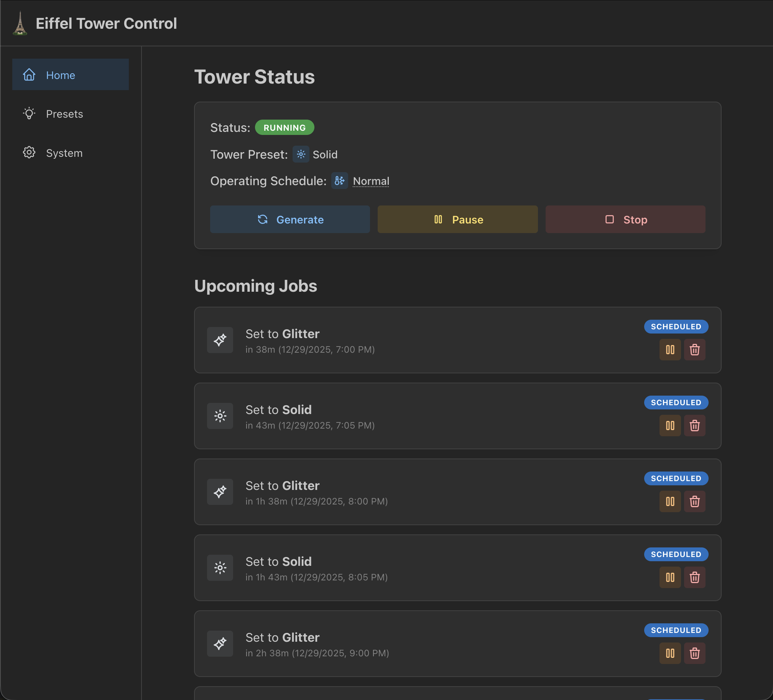
Task: Open the Normal operating schedule selector
Action: click(x=371, y=181)
